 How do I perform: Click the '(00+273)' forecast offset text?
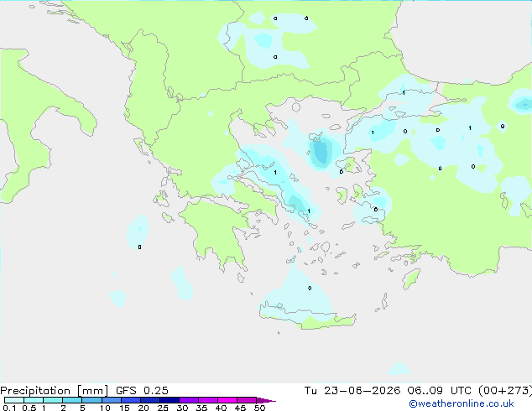tap(505, 391)
